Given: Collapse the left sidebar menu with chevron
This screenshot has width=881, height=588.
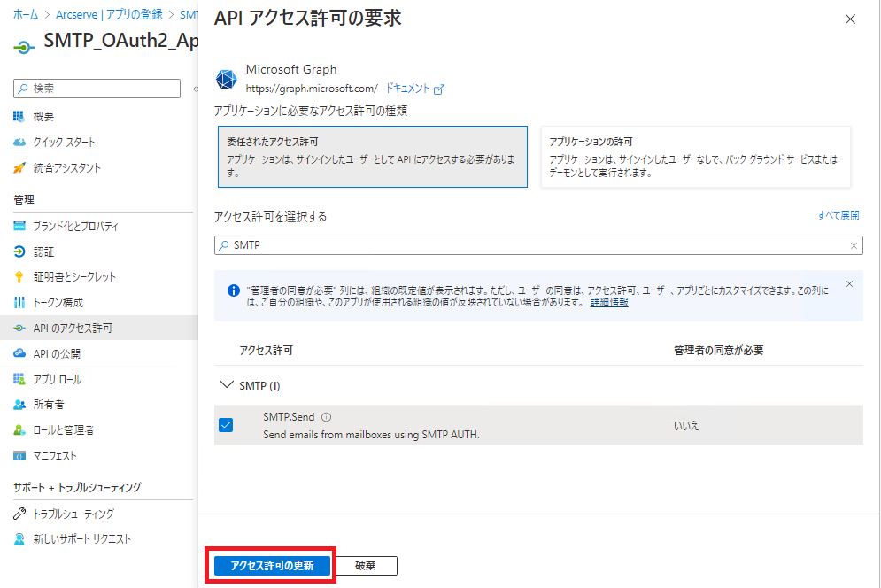Looking at the screenshot, I should (x=195, y=89).
